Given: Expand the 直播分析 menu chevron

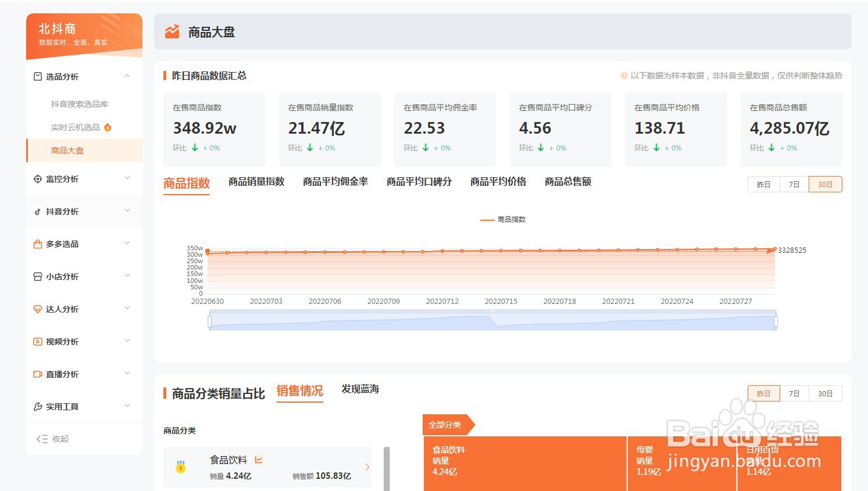Looking at the screenshot, I should pos(127,373).
